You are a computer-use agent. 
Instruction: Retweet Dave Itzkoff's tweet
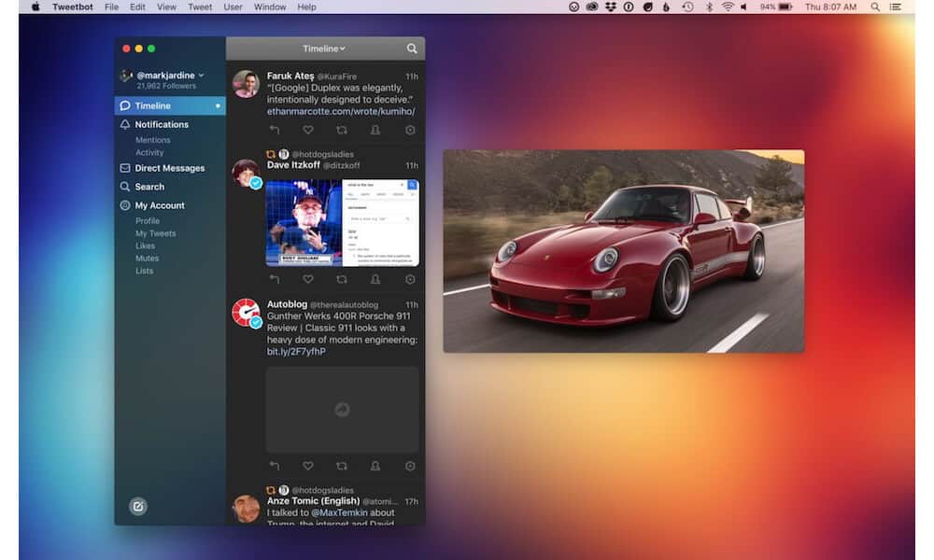[x=341, y=279]
